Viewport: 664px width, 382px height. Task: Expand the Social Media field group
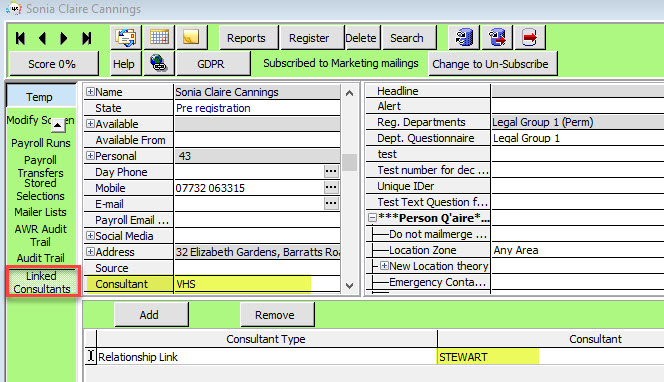point(90,235)
